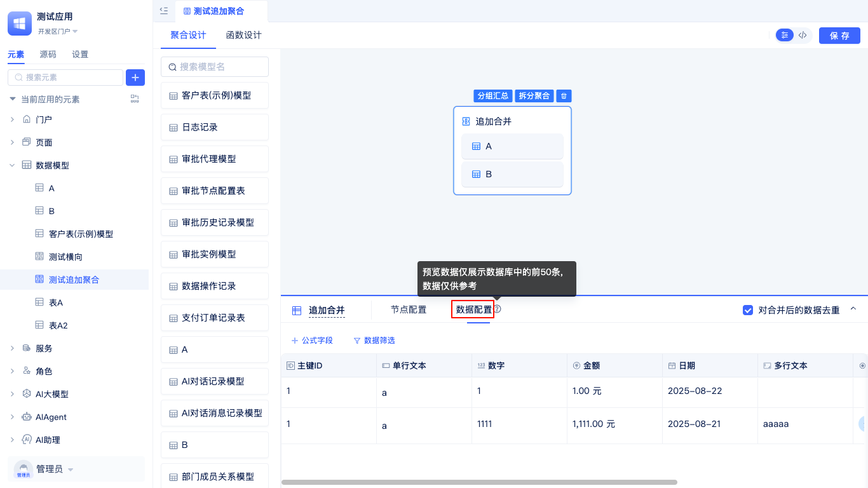Select 测试追加聚合 in data model tree
Screen dimensions: 868x488
74,280
